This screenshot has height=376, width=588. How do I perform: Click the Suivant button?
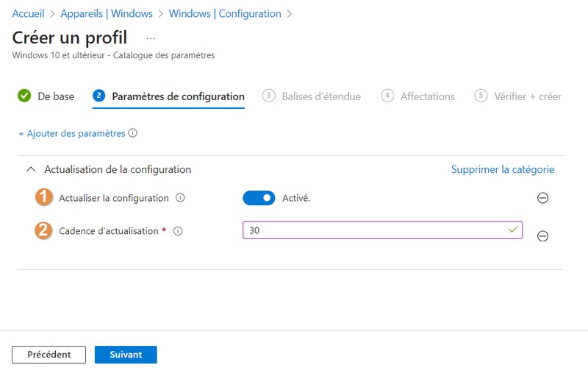pos(126,355)
